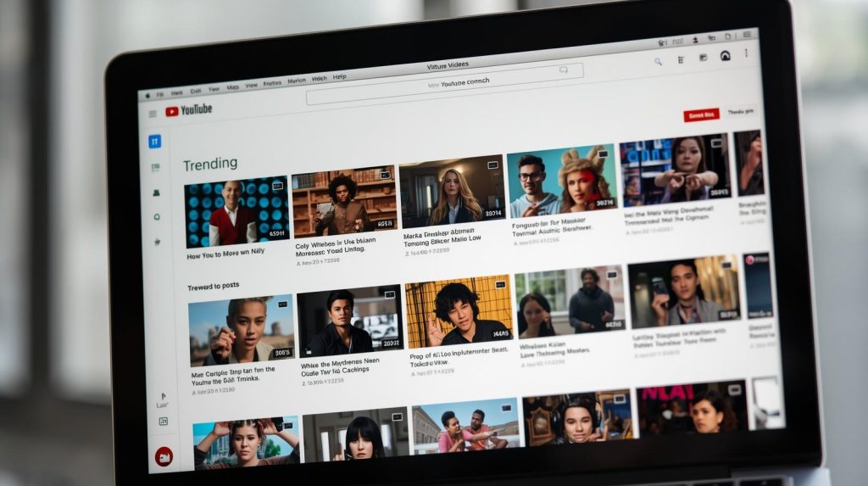868x486 pixels.
Task: Click the YouTube logo
Action: tap(189, 110)
